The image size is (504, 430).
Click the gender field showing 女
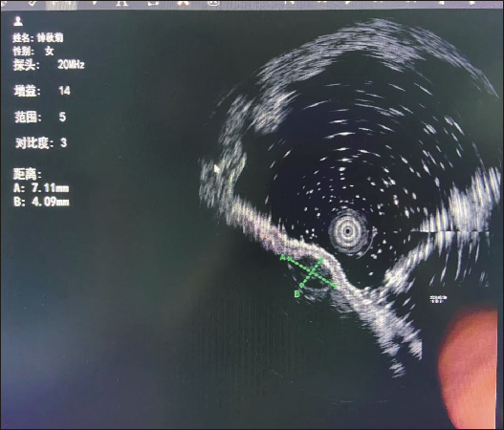point(33,51)
